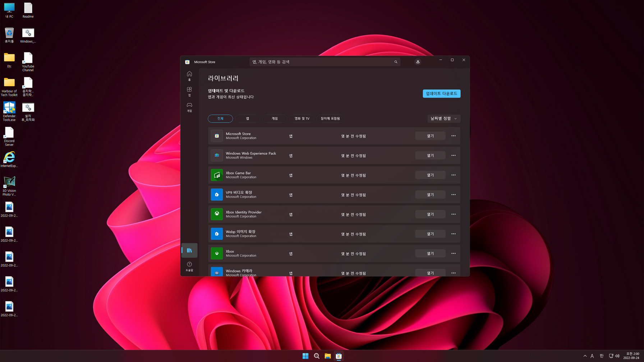Image resolution: width=644 pixels, height=362 pixels.
Task: Open File Explorer from the taskbar
Action: 328,356
